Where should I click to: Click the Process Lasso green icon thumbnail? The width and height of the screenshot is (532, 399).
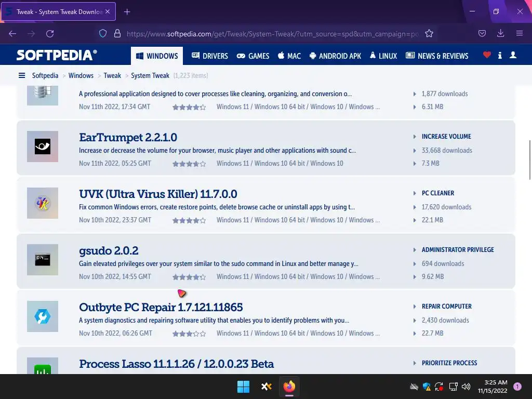click(43, 366)
